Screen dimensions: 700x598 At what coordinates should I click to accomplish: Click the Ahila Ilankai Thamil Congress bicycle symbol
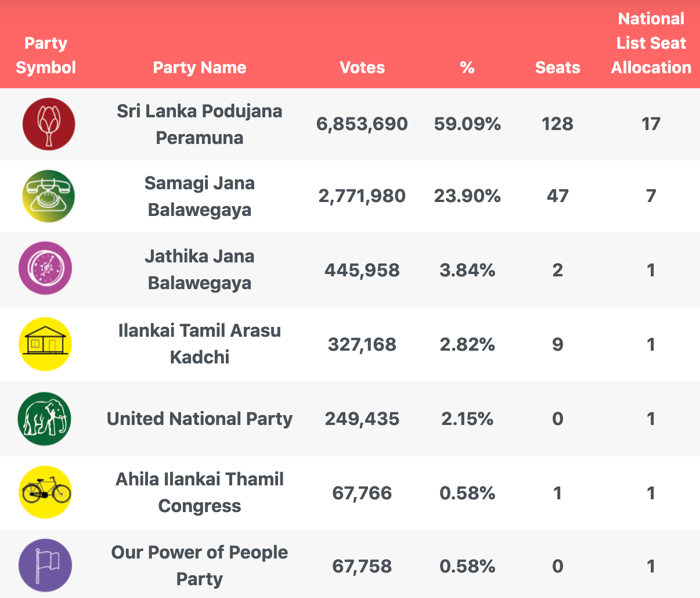click(x=45, y=493)
